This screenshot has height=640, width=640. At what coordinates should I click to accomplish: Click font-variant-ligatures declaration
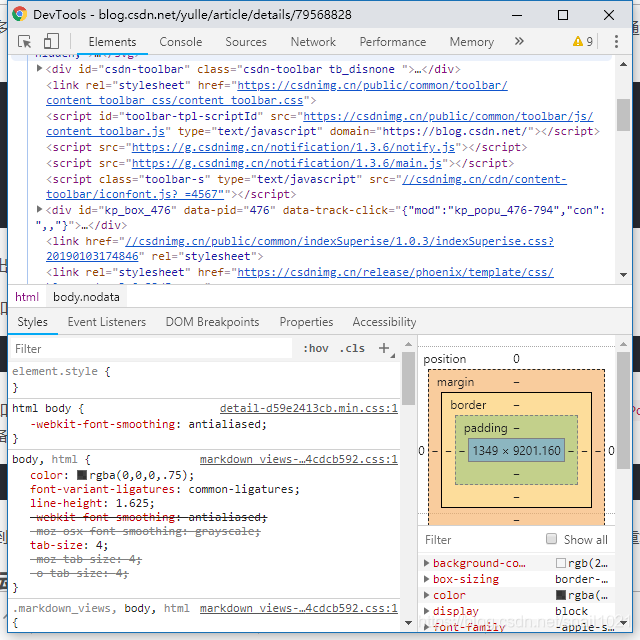point(165,489)
